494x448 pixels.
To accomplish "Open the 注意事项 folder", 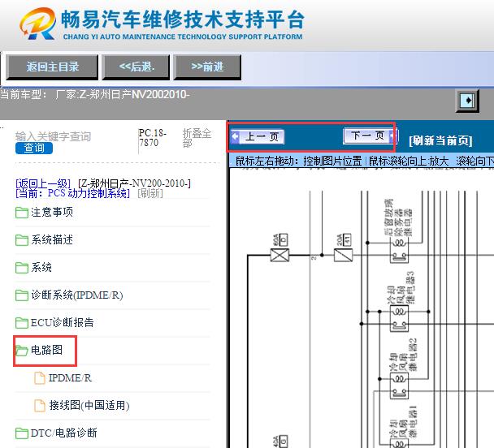I will click(x=52, y=213).
